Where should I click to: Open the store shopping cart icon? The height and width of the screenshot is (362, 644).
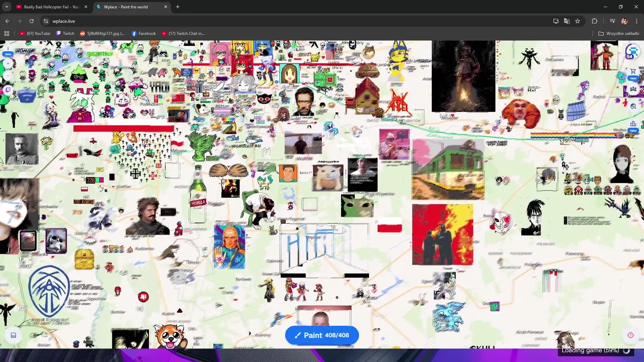633,72
